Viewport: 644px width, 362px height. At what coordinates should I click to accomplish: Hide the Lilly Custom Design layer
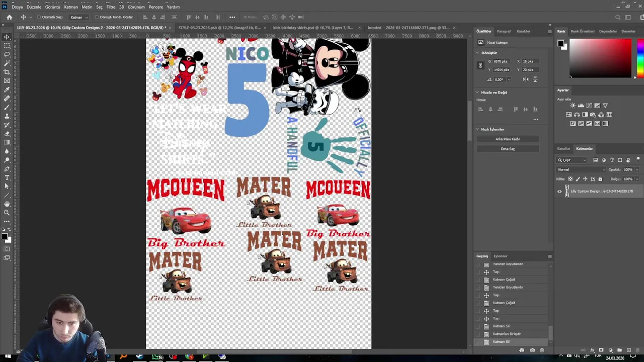[559, 191]
